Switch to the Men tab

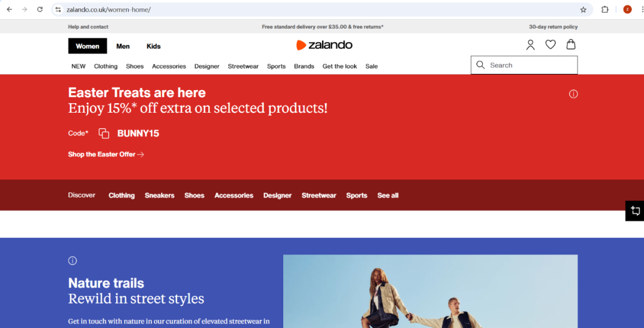click(123, 47)
